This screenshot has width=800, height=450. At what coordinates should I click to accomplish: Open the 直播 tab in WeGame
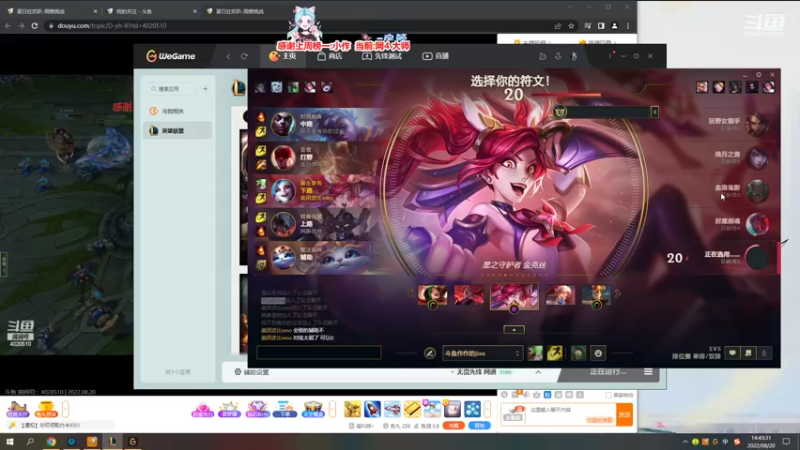point(436,56)
